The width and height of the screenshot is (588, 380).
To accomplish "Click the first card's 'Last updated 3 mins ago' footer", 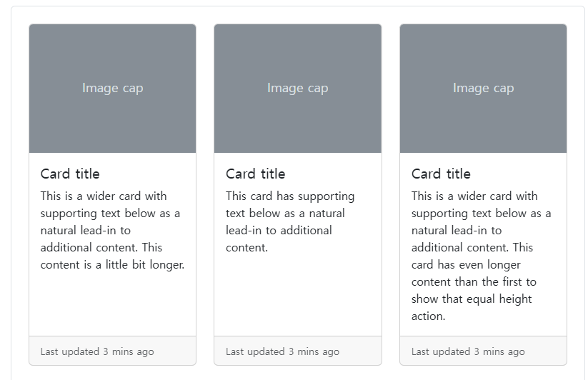I will [112, 351].
